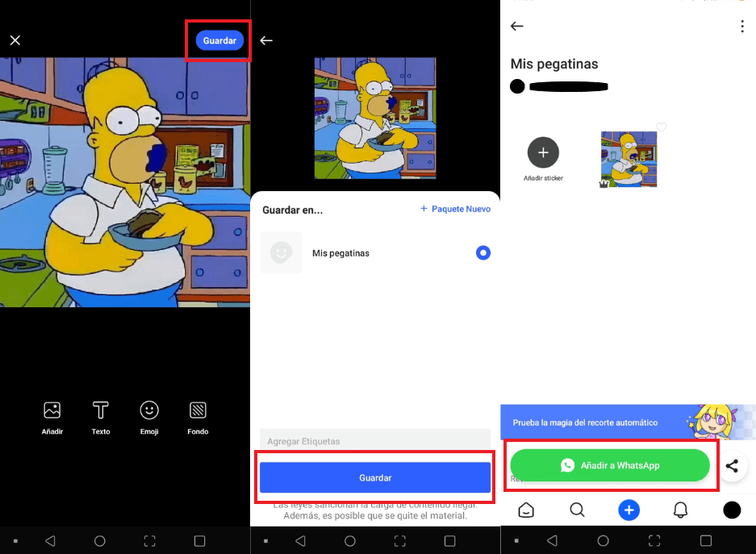Go back from the Guardar en screen
Viewport: 756px width, 554px height.
pyautogui.click(x=266, y=40)
